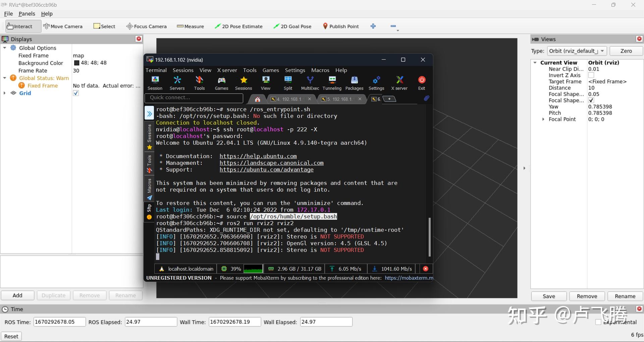Image resolution: width=644 pixels, height=342 pixels.
Task: Open the view Type dropdown in Views panel
Action: tap(602, 51)
